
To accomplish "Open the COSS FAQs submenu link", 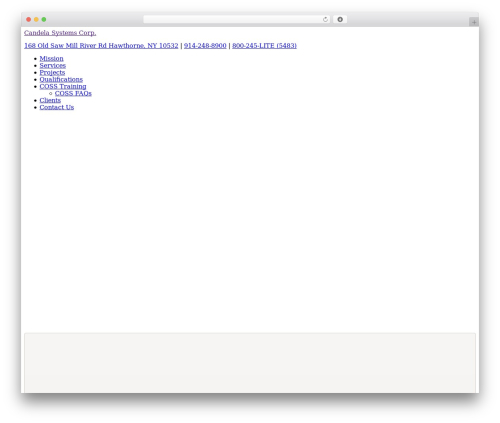I will pyautogui.click(x=73, y=93).
